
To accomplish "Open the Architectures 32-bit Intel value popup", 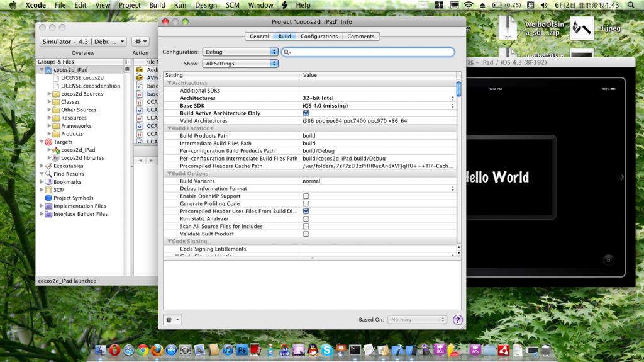I will point(378,98).
